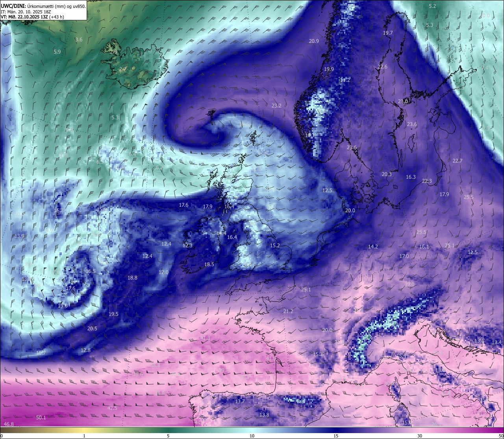
Task: Select the 16.1 value over Poland
Action: pos(424,246)
